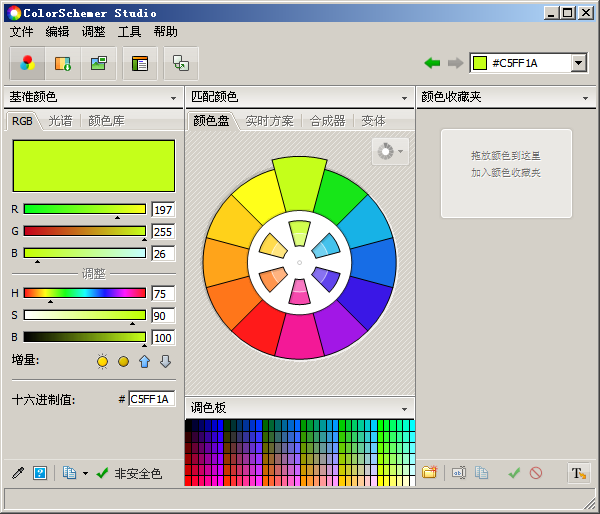This screenshot has height=514, width=600.
Task: Toggle the non-web-safe color (非安全色) indicator
Action: click(x=128, y=473)
